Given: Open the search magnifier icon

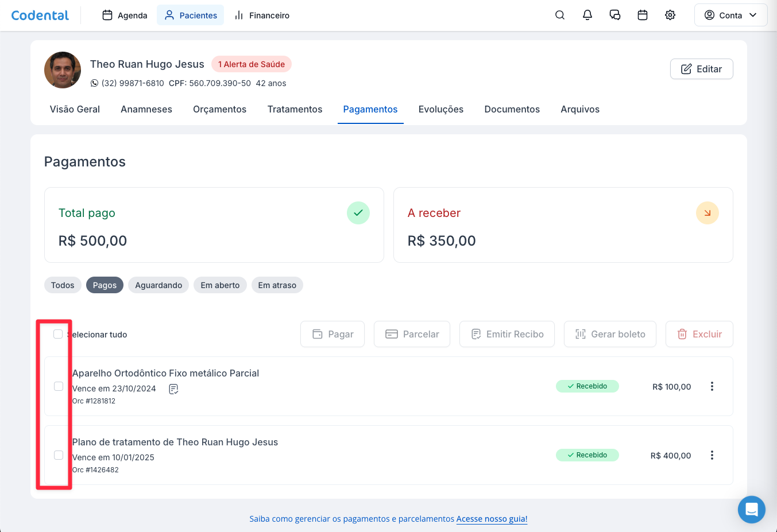Looking at the screenshot, I should pyautogui.click(x=560, y=15).
